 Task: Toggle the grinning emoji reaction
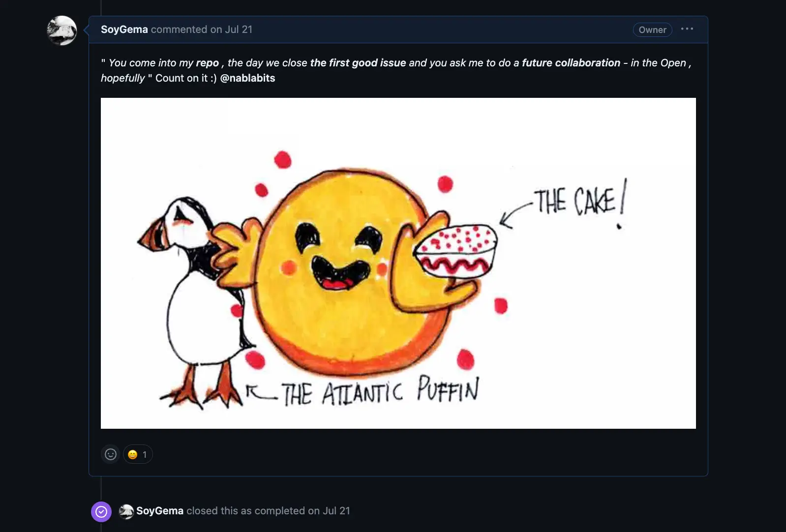[138, 454]
